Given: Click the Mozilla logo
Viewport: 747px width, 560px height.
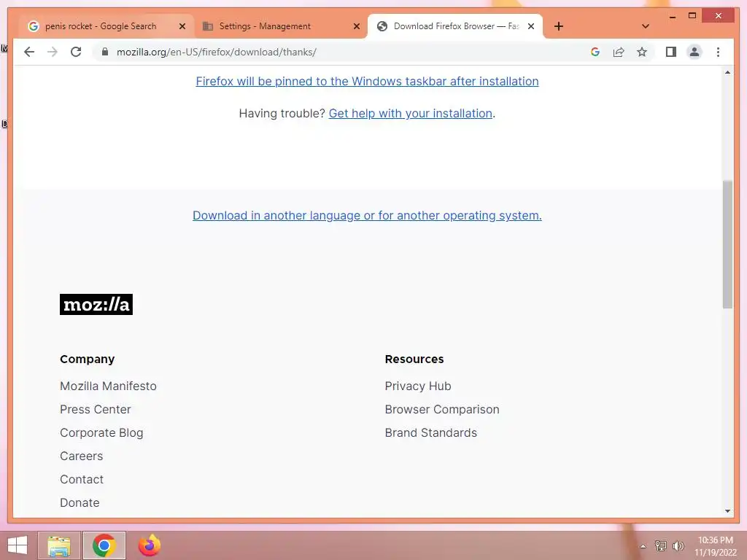Looking at the screenshot, I should [x=96, y=304].
